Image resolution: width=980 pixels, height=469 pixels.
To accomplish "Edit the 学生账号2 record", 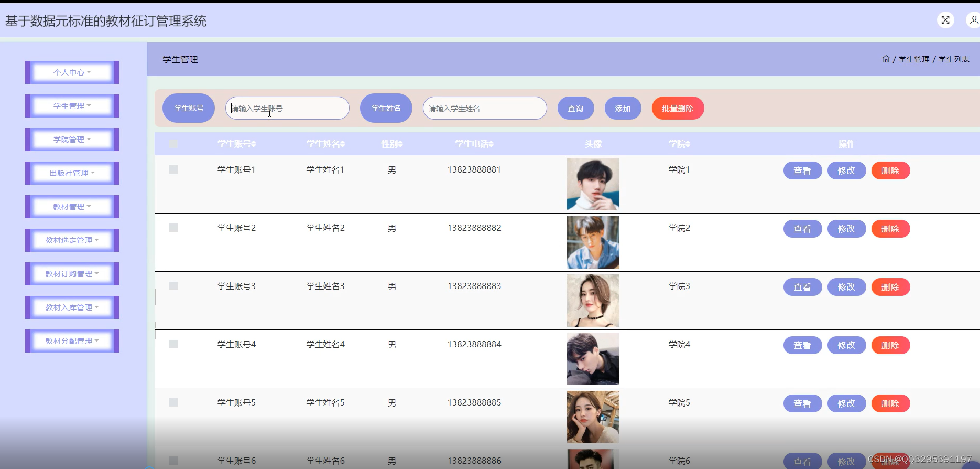I will 846,229.
